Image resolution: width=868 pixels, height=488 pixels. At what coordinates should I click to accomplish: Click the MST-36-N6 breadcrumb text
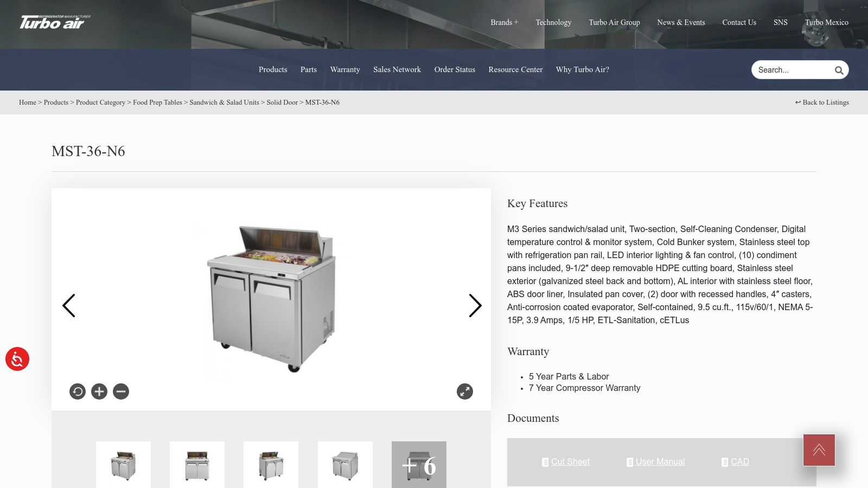point(322,102)
